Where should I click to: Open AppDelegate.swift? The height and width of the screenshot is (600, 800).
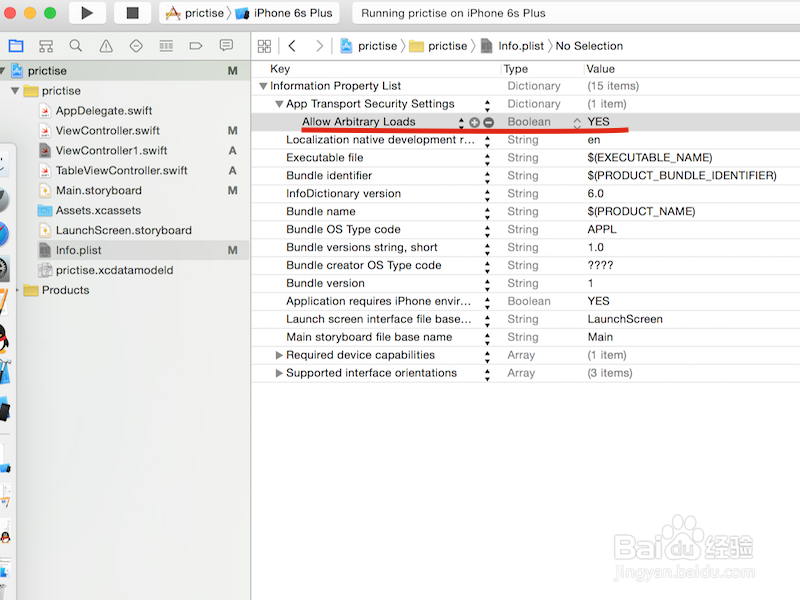[104, 111]
